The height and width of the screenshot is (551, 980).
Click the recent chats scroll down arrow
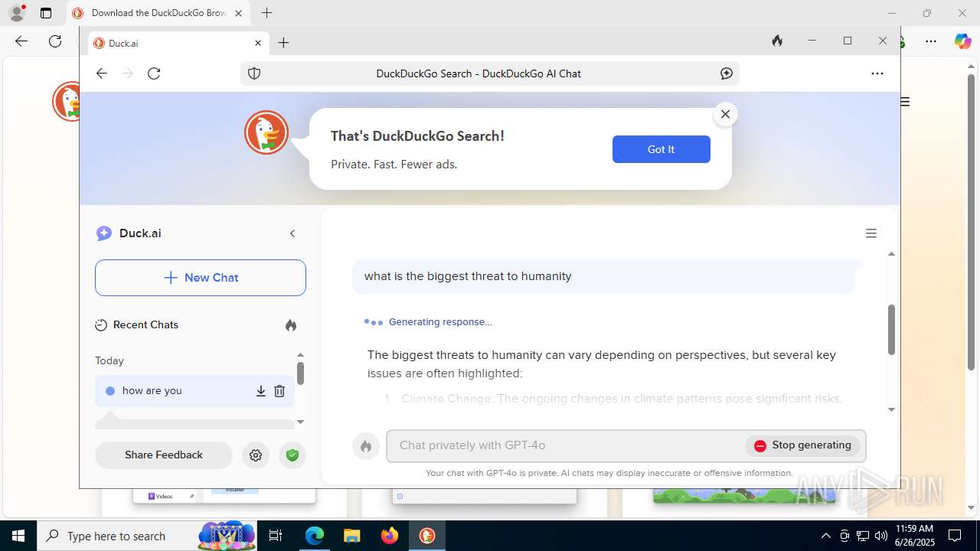click(300, 422)
